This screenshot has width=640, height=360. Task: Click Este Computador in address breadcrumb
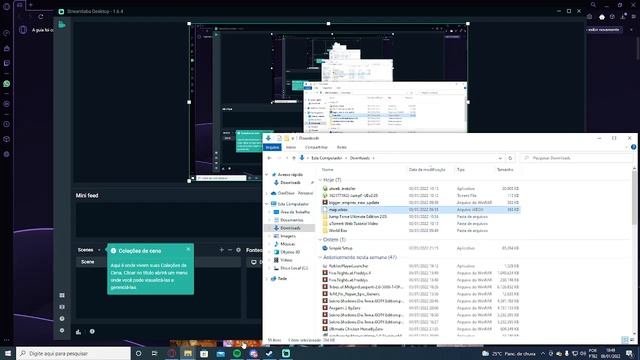327,158
